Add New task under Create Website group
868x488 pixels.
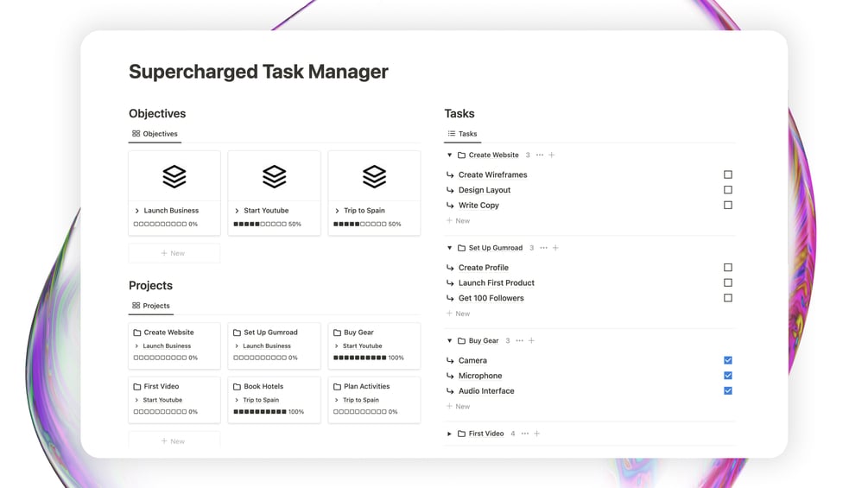tap(459, 221)
